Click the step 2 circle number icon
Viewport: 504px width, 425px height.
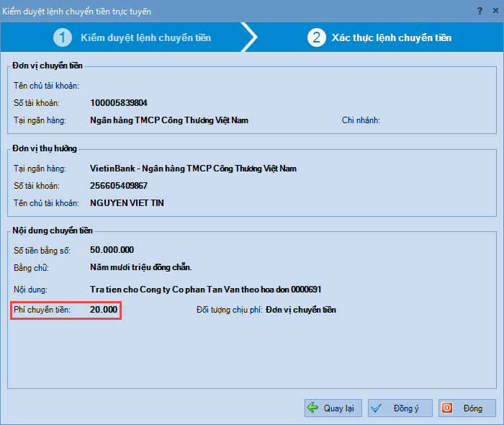click(x=317, y=37)
